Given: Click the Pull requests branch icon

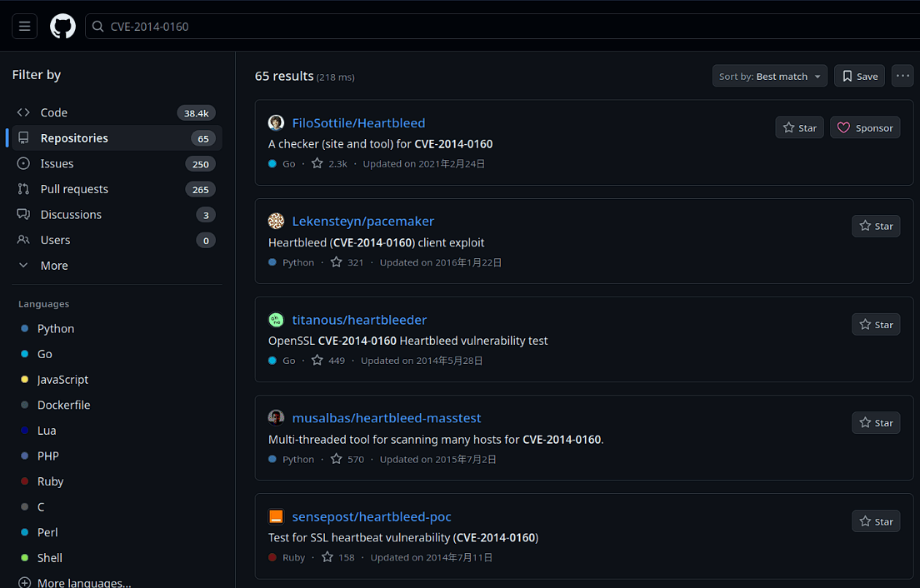Looking at the screenshot, I should (23, 189).
